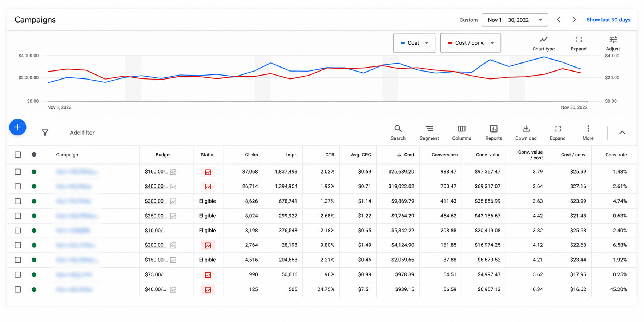Click the blue plus new campaign button
This screenshot has height=322, width=644.
click(17, 127)
